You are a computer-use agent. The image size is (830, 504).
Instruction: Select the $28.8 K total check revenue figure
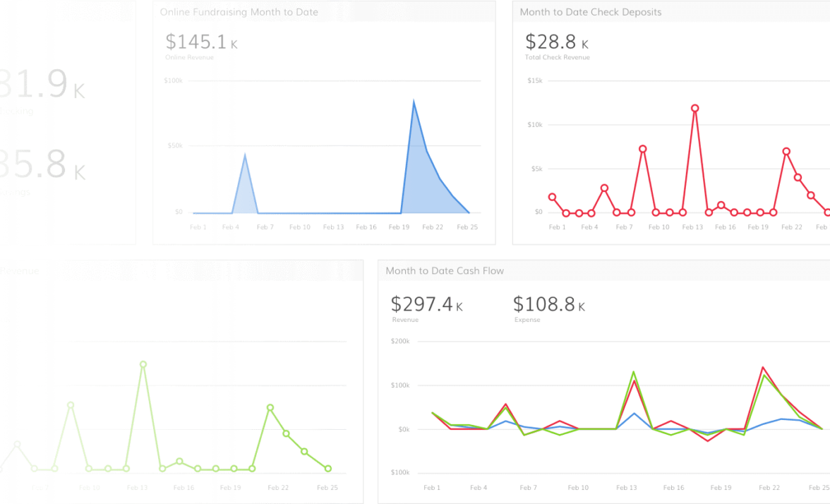(556, 42)
